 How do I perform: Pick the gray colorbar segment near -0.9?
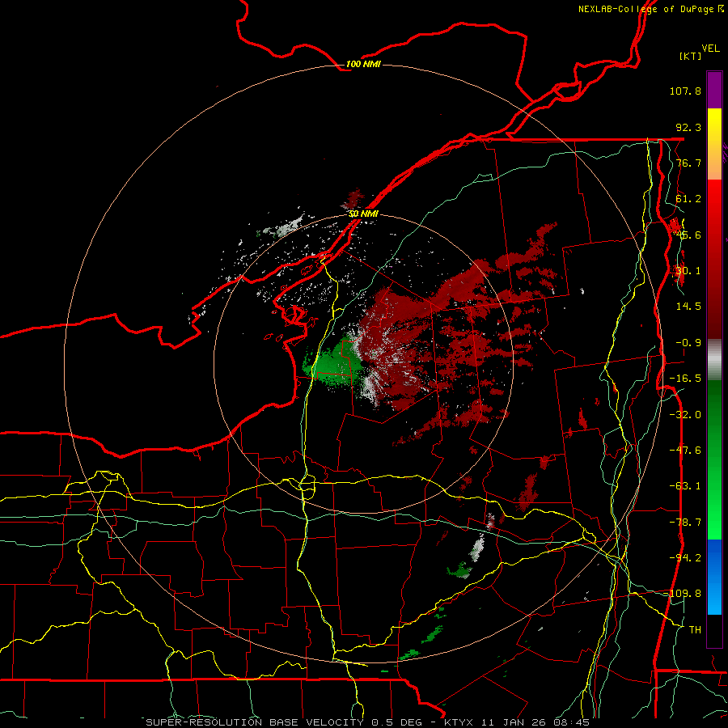coord(714,360)
